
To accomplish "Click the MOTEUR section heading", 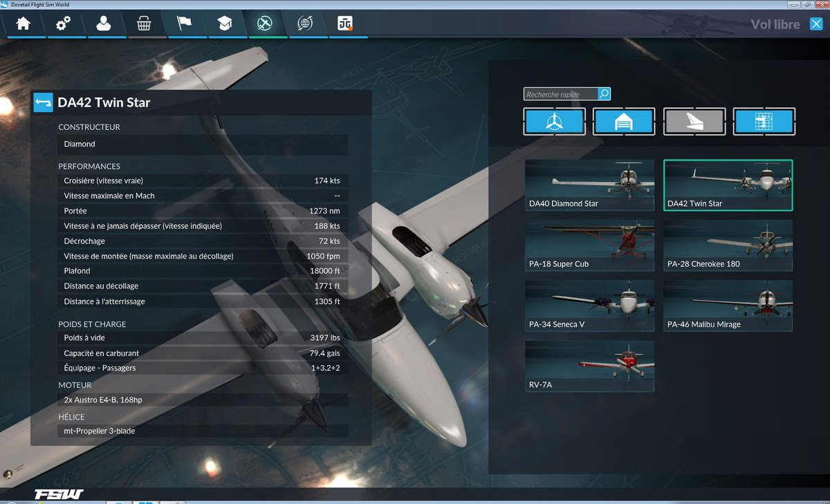I will pos(75,385).
